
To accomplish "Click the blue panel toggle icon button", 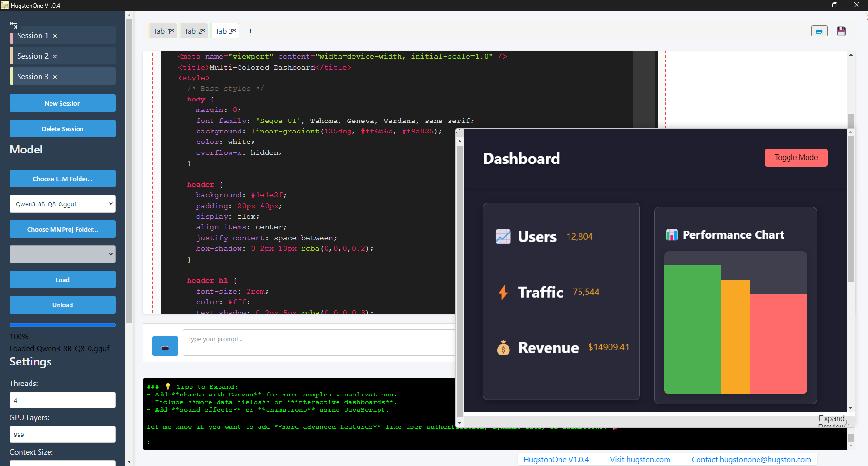I will [x=819, y=31].
